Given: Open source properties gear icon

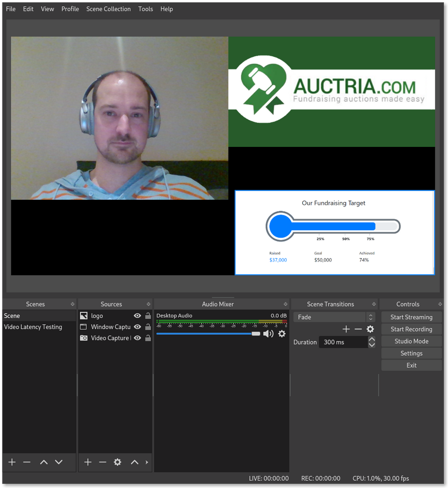Looking at the screenshot, I should 117,462.
